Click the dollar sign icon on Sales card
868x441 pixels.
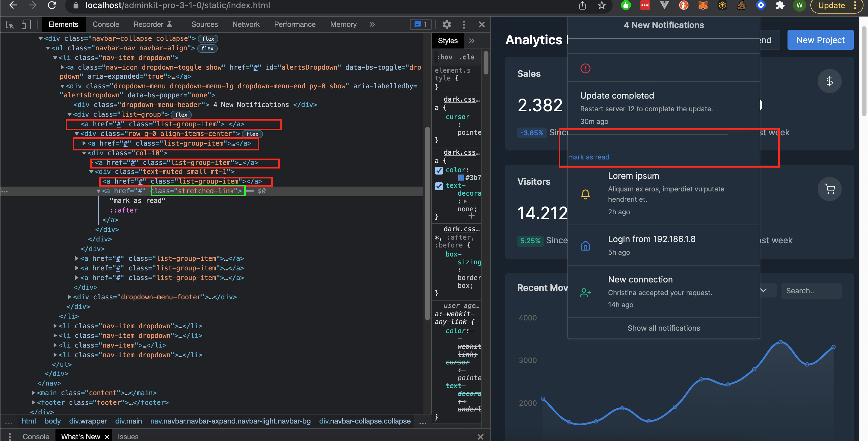[830, 81]
